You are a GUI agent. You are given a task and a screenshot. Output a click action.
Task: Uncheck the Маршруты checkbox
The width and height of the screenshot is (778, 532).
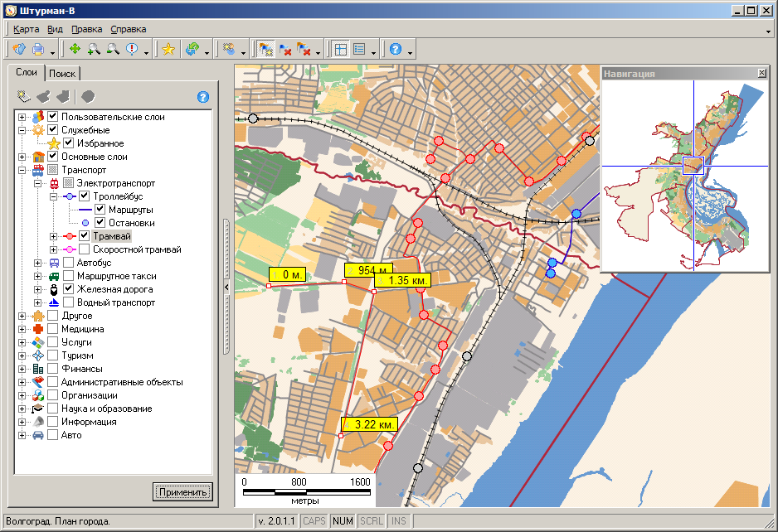tap(100, 209)
